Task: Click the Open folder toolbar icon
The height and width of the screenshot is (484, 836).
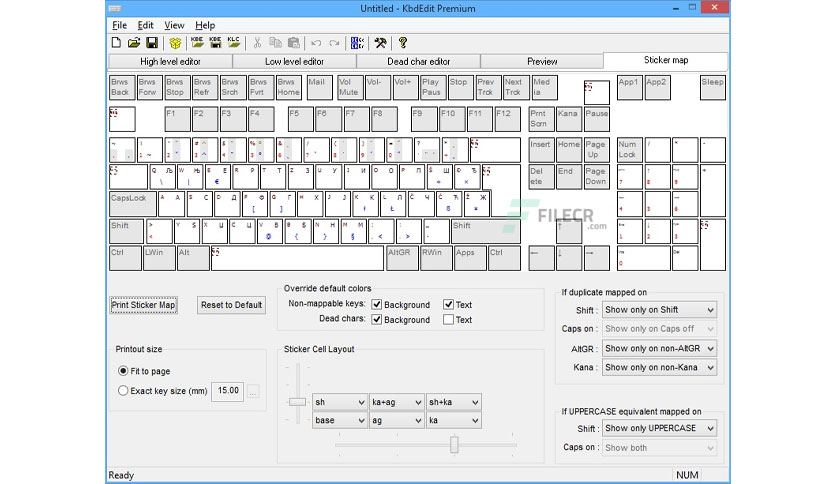Action: [x=134, y=43]
